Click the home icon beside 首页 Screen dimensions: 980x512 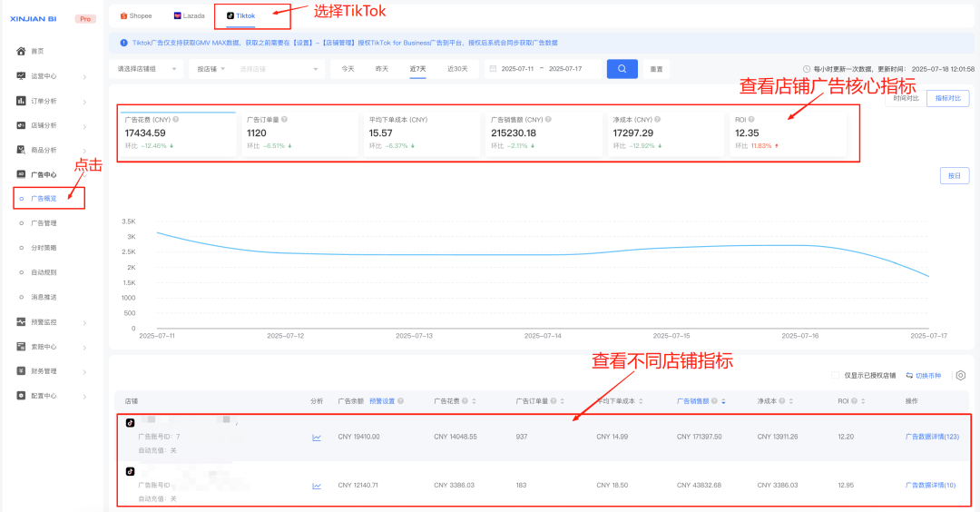coord(21,51)
